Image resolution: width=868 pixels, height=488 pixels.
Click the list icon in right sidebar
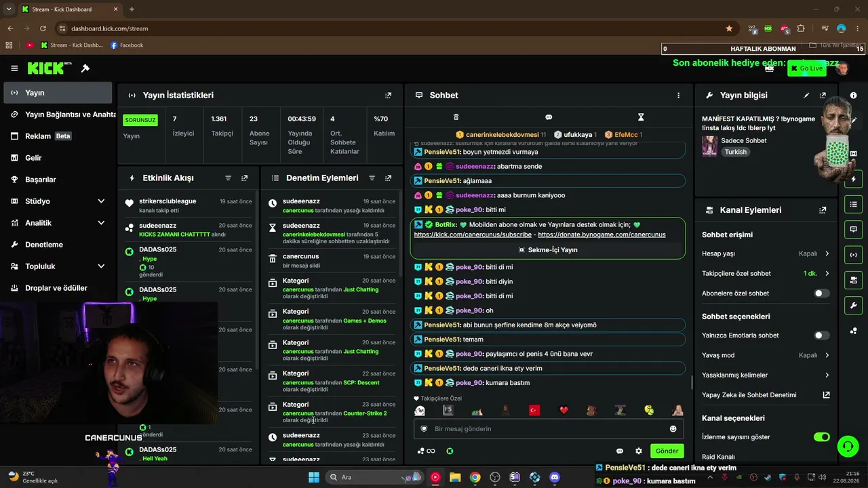(x=853, y=205)
